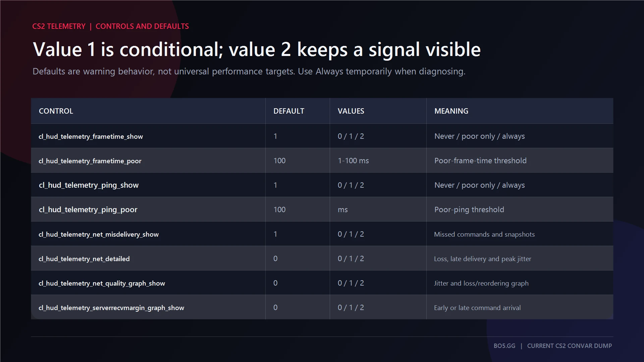This screenshot has height=362, width=644.
Task: Click 'Missed commands and snapshots' cell
Action: pyautogui.click(x=484, y=234)
